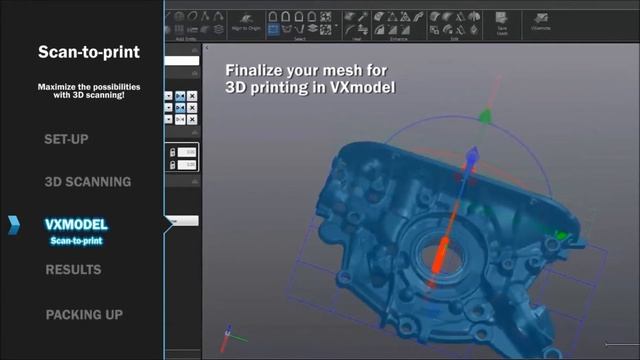Viewport: 640px width, 360px height.
Task: Click the two-squares icon in Edit group
Action: pos(434,29)
